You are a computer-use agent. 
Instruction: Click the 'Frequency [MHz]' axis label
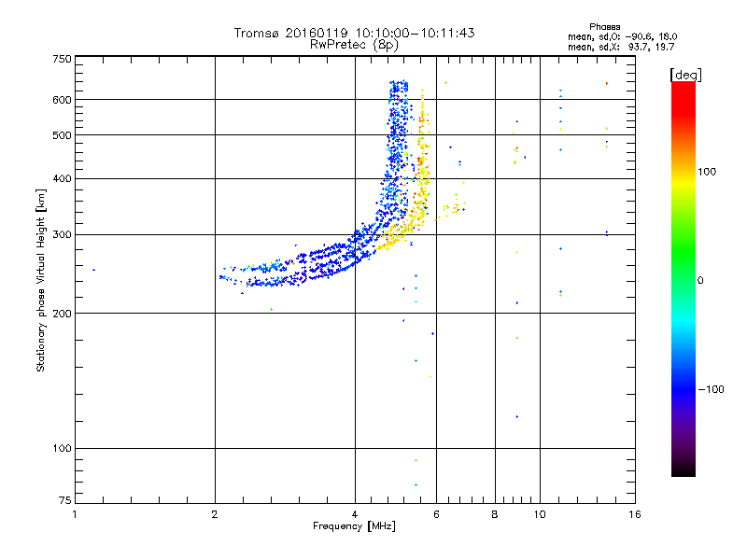click(x=354, y=526)
